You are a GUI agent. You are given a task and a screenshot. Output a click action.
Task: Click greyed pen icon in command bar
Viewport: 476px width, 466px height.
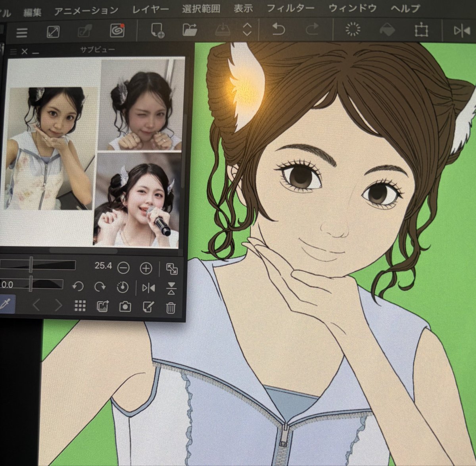(84, 31)
